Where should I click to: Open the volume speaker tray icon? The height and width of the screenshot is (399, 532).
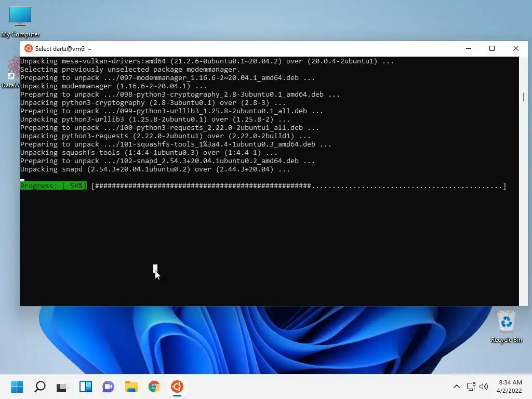click(x=484, y=387)
